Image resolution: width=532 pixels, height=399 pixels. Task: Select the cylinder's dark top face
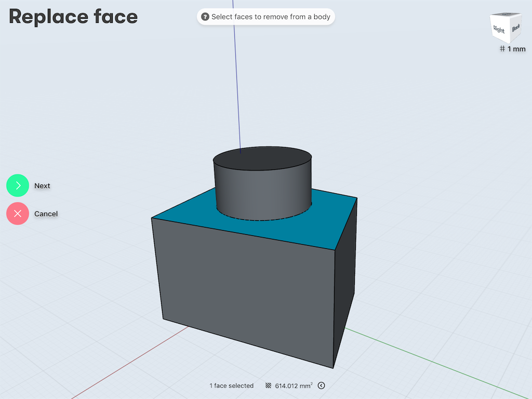(x=262, y=158)
